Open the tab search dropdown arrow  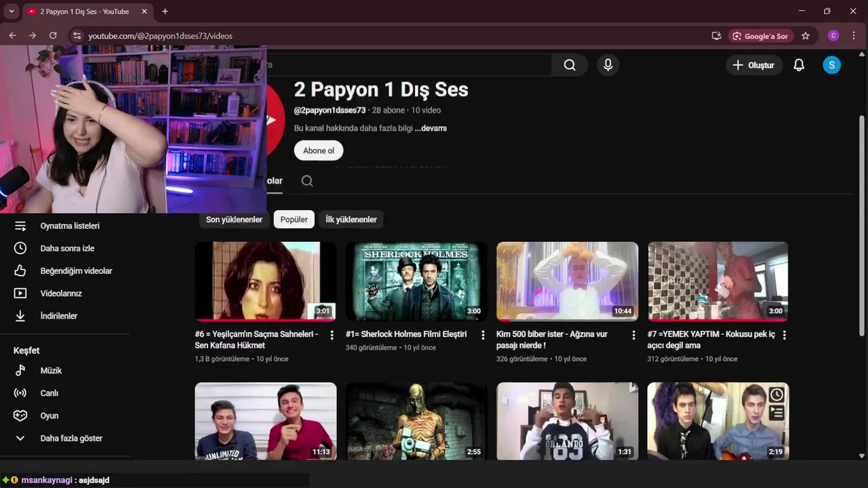11,12
